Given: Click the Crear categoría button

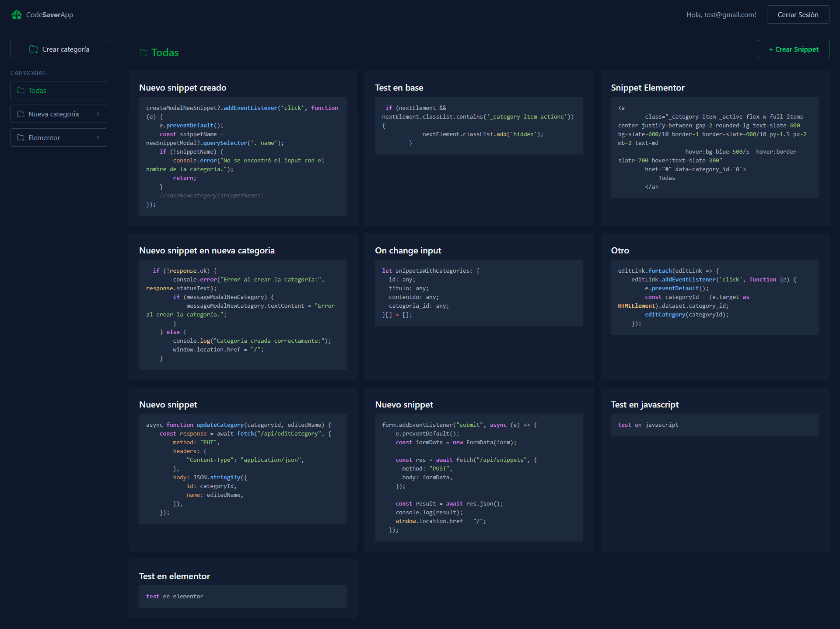Looking at the screenshot, I should (59, 49).
